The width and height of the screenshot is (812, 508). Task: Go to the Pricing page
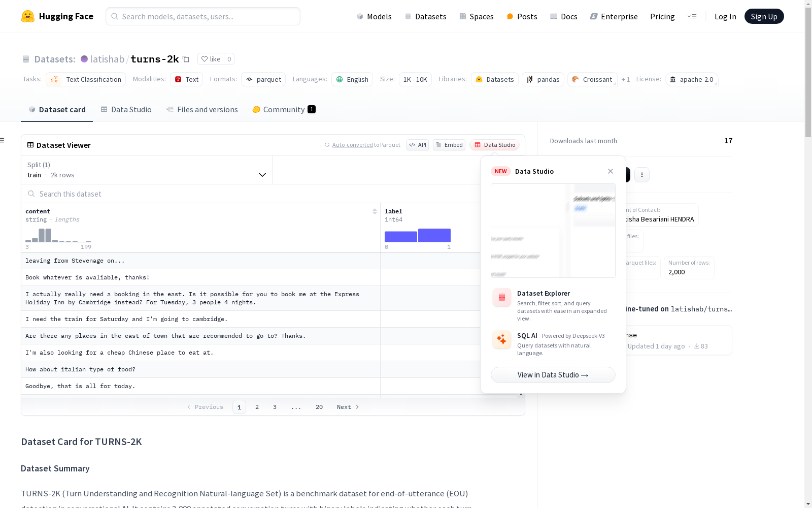[x=662, y=16]
